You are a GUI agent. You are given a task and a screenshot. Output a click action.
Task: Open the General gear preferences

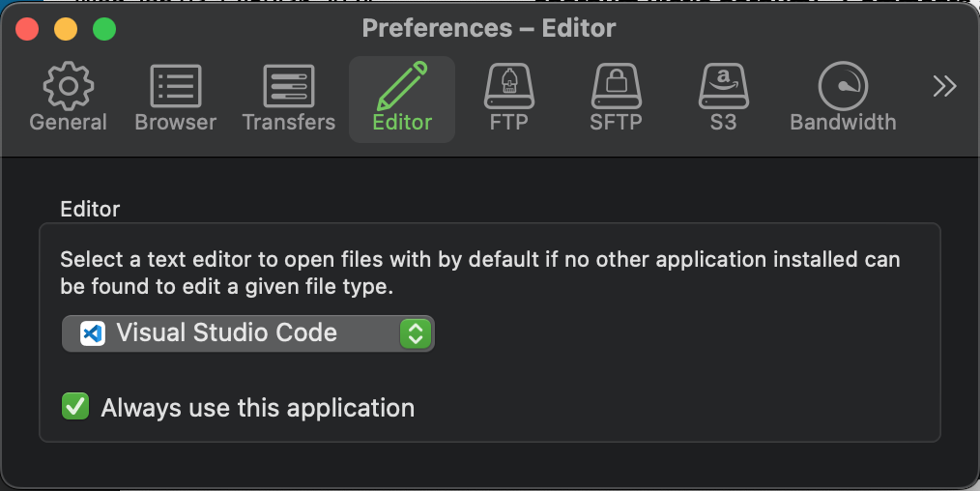[68, 99]
